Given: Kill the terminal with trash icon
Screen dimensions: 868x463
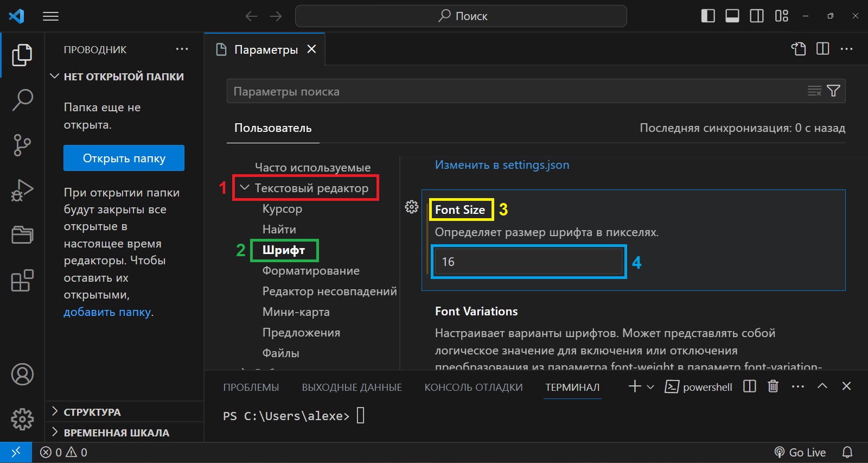Looking at the screenshot, I should point(773,386).
